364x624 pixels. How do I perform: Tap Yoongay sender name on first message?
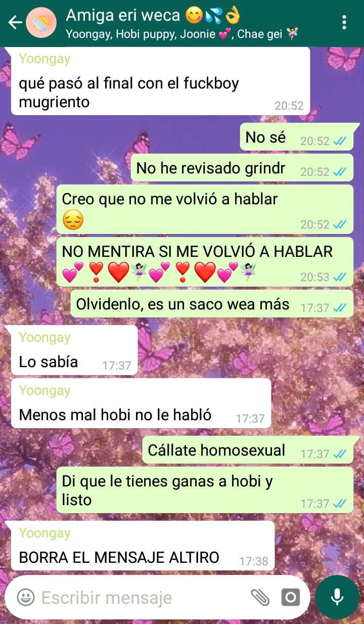pos(44,59)
